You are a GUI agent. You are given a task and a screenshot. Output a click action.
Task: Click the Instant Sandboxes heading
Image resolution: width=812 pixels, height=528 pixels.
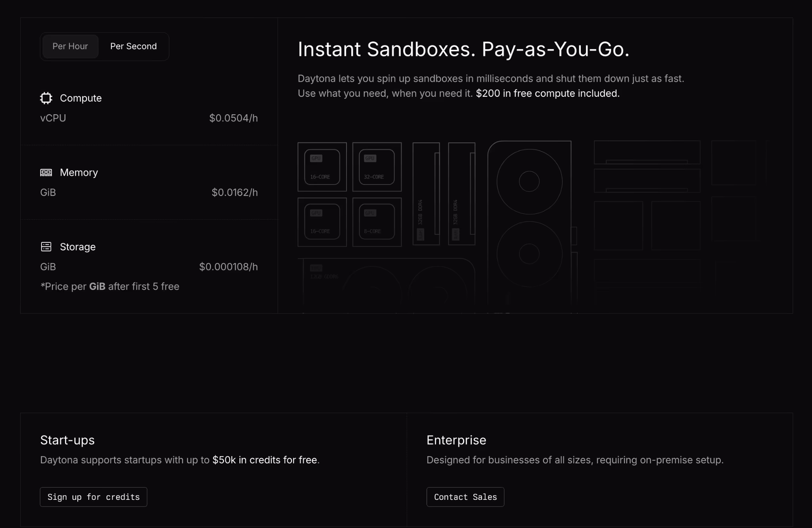pos(463,50)
